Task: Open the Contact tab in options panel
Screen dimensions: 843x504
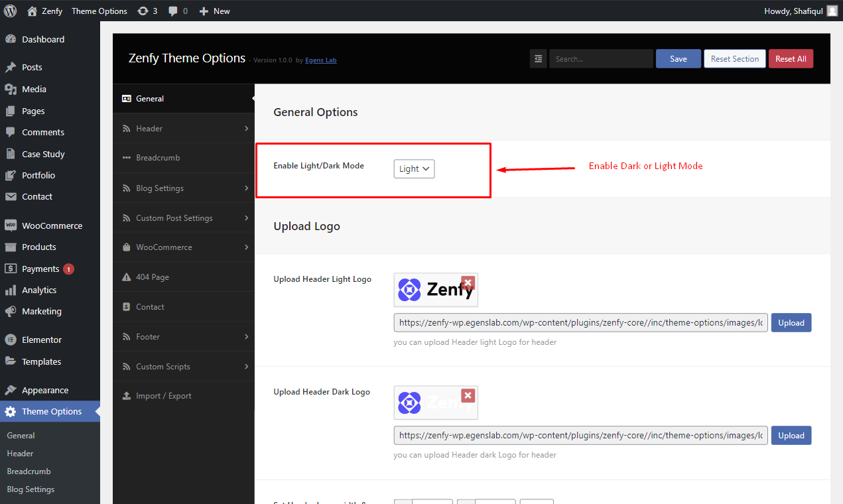Action: point(184,307)
